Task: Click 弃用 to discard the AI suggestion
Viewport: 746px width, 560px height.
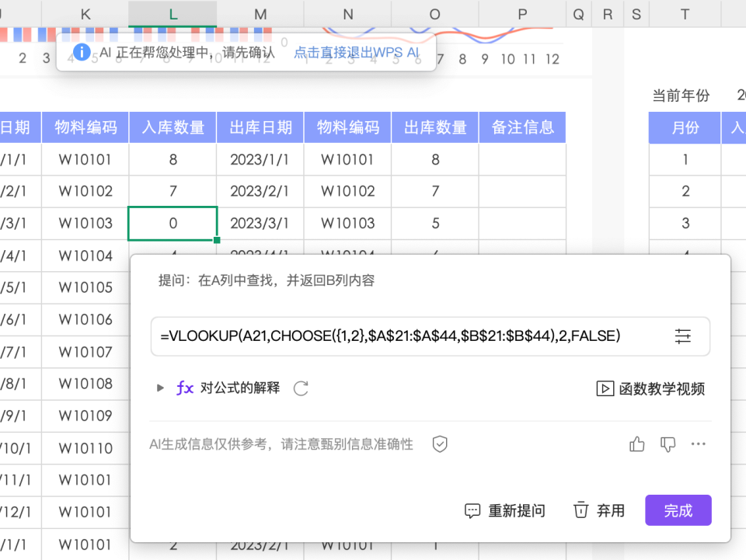Action: click(610, 511)
